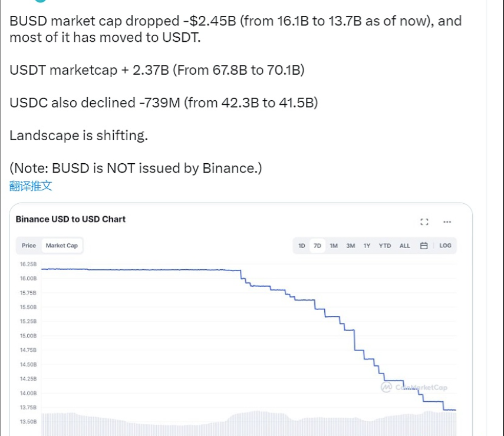504x436 pixels.
Task: Set chart range to YTD
Action: (x=385, y=246)
